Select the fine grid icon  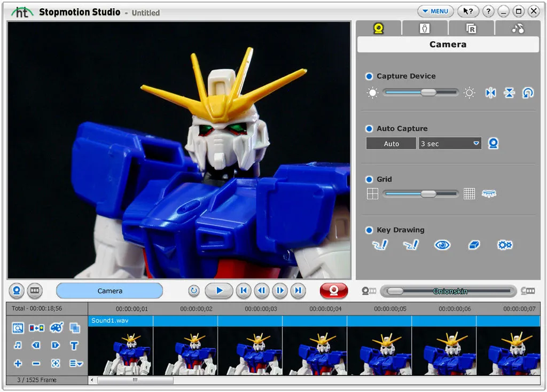[x=469, y=193]
